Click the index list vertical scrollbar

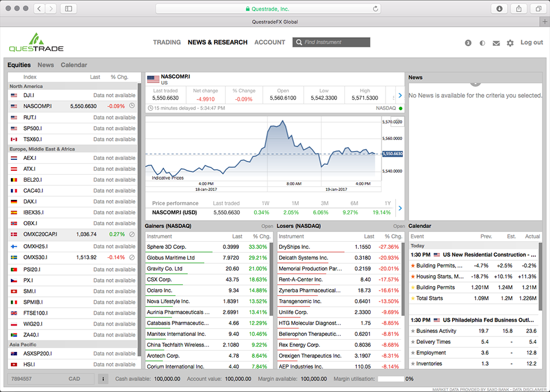pos(139,219)
